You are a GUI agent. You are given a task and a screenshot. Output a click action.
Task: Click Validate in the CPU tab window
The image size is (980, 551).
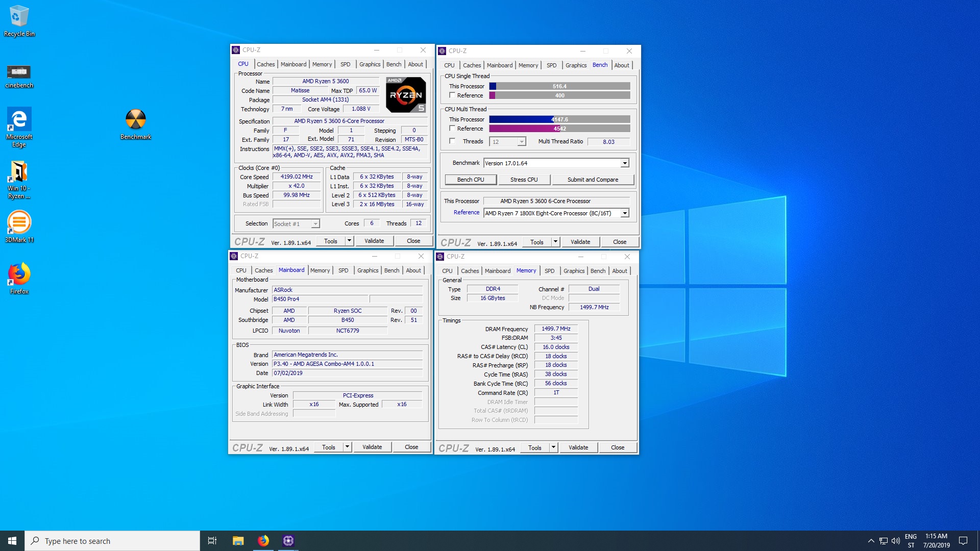(x=374, y=241)
